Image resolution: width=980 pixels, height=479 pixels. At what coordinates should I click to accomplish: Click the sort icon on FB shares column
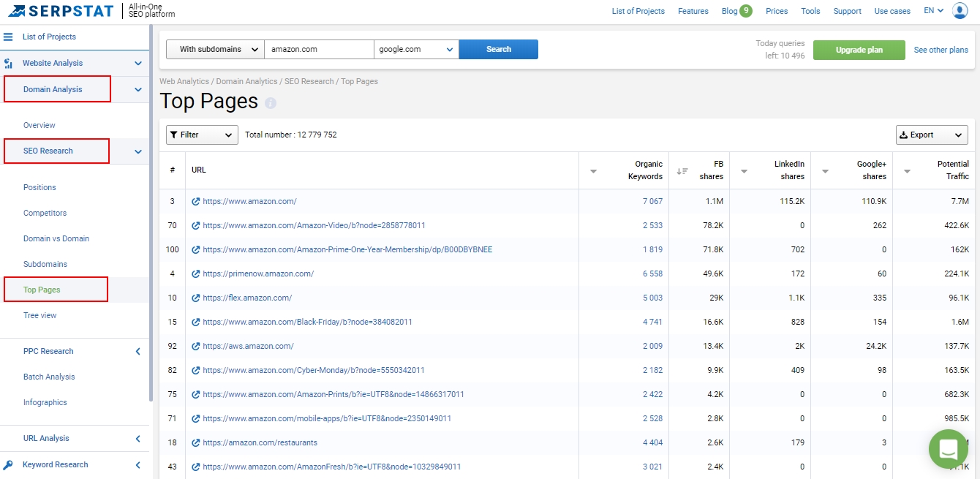[682, 171]
